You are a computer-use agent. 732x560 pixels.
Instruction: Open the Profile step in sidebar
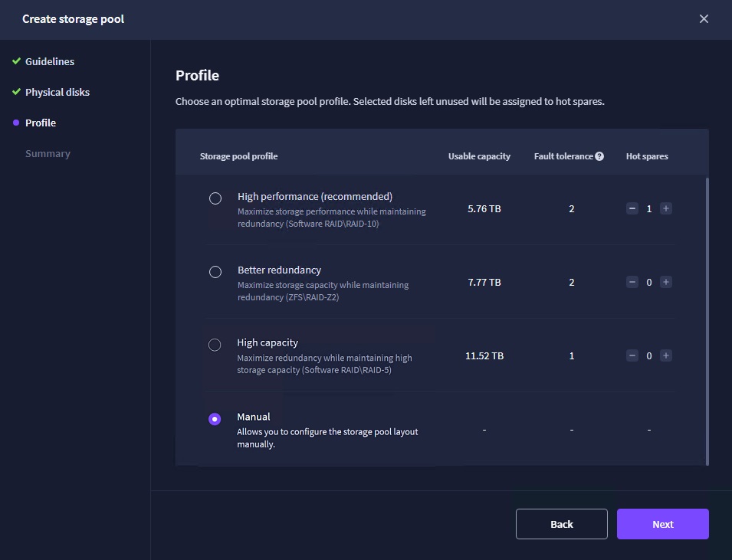(x=41, y=123)
